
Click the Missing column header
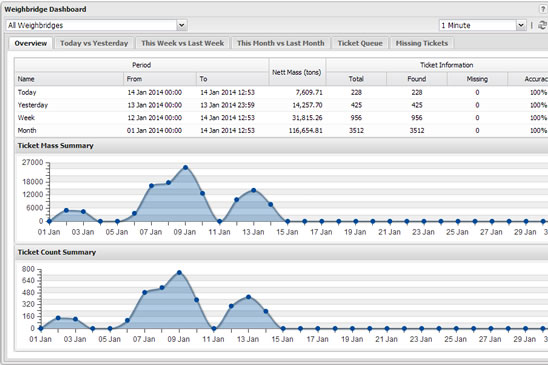477,79
